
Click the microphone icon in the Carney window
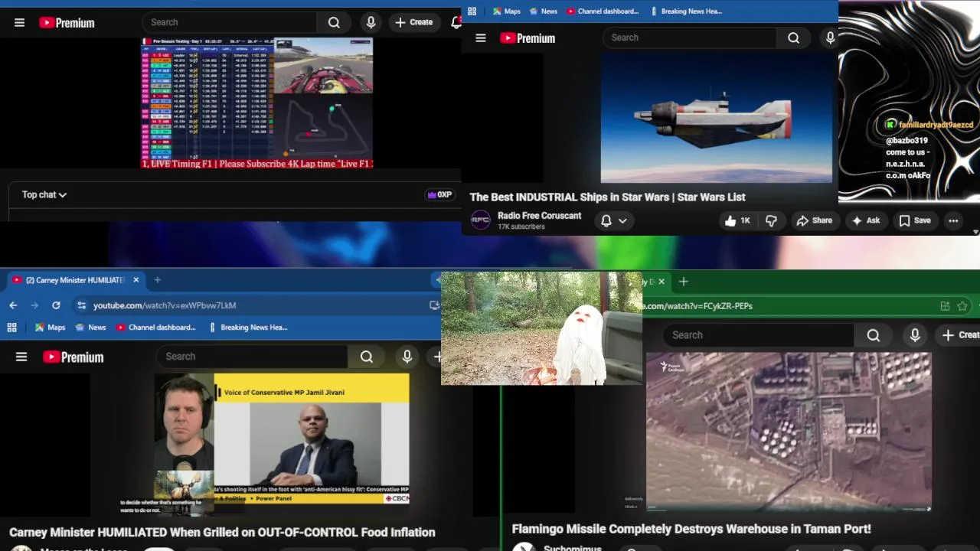(407, 357)
